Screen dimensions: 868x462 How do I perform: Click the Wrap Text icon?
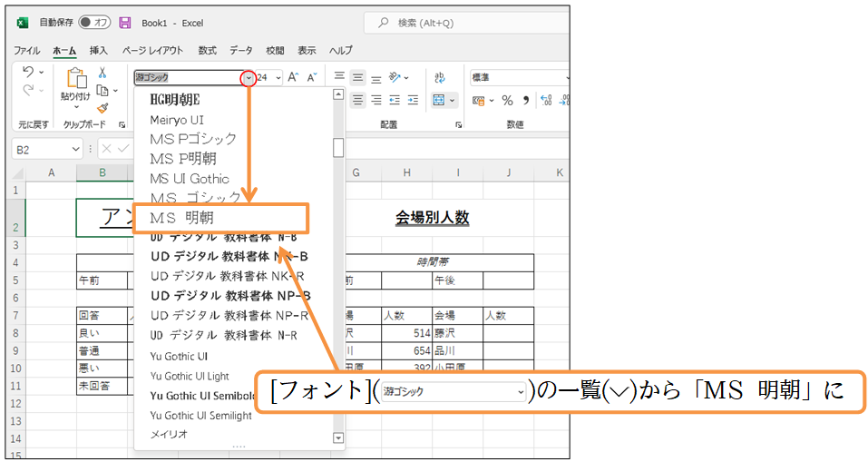[440, 77]
